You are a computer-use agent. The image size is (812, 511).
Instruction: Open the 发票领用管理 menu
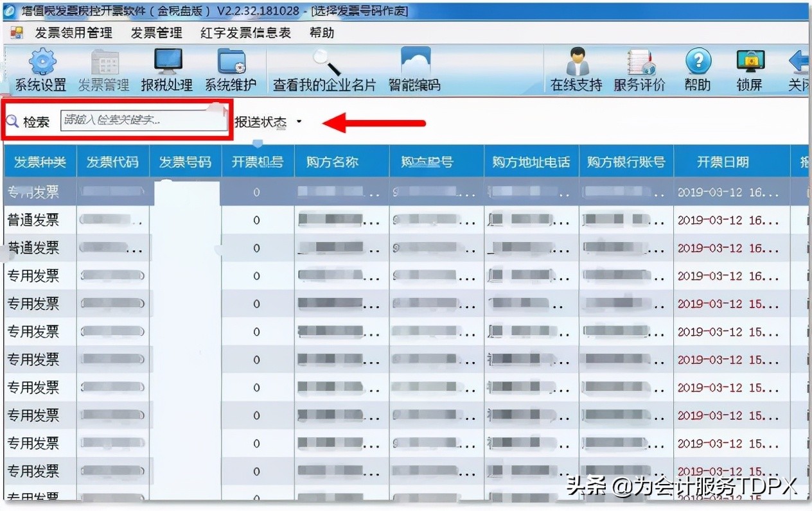click(74, 33)
